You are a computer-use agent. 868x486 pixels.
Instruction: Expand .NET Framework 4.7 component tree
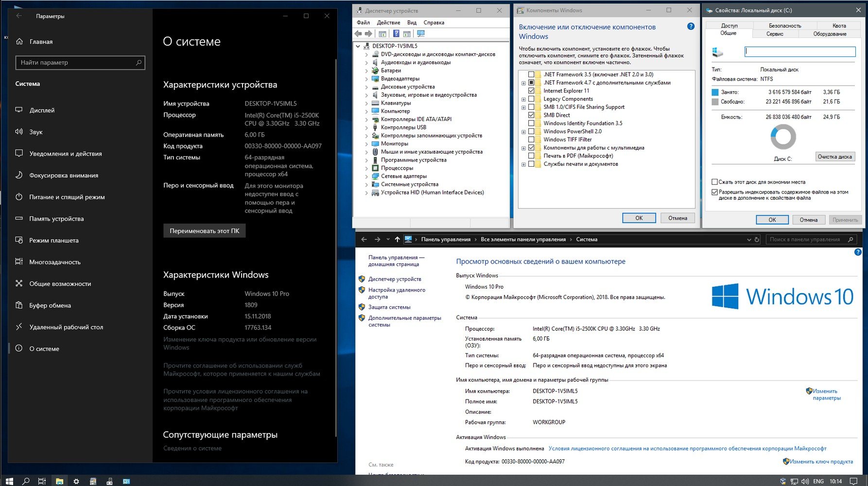[523, 83]
